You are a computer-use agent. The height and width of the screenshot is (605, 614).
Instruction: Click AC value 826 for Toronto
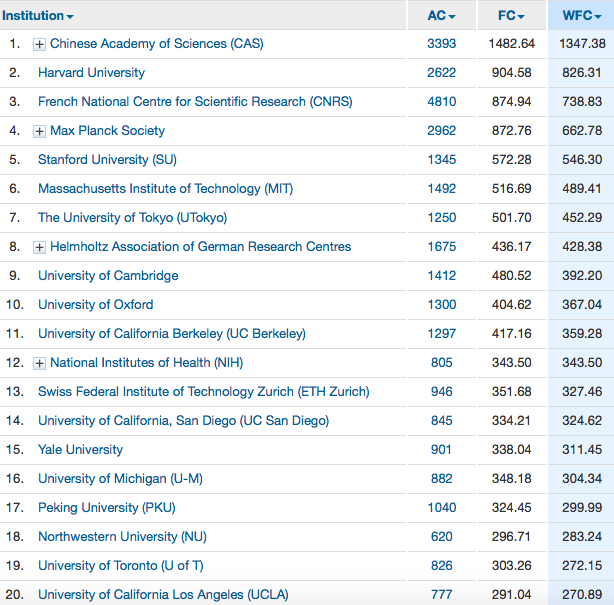(x=441, y=565)
